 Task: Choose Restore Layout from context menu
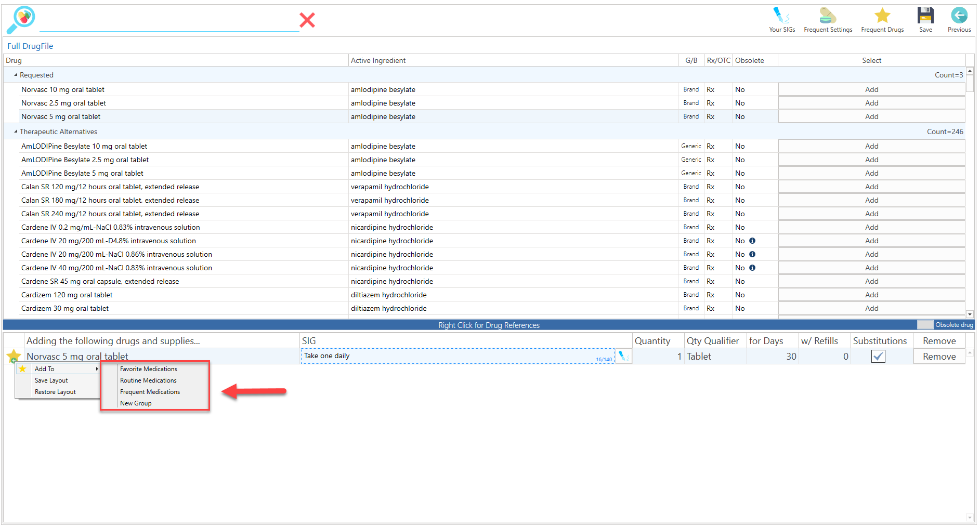55,392
